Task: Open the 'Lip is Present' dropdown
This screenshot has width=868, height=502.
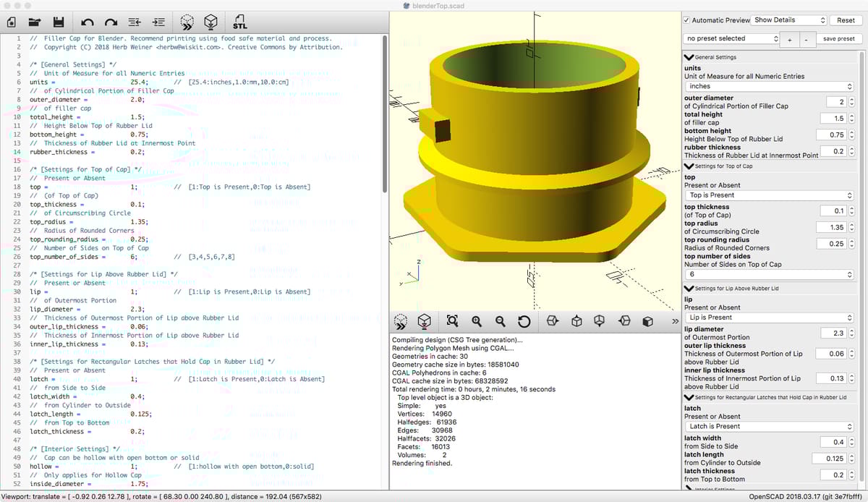Action: (770, 318)
